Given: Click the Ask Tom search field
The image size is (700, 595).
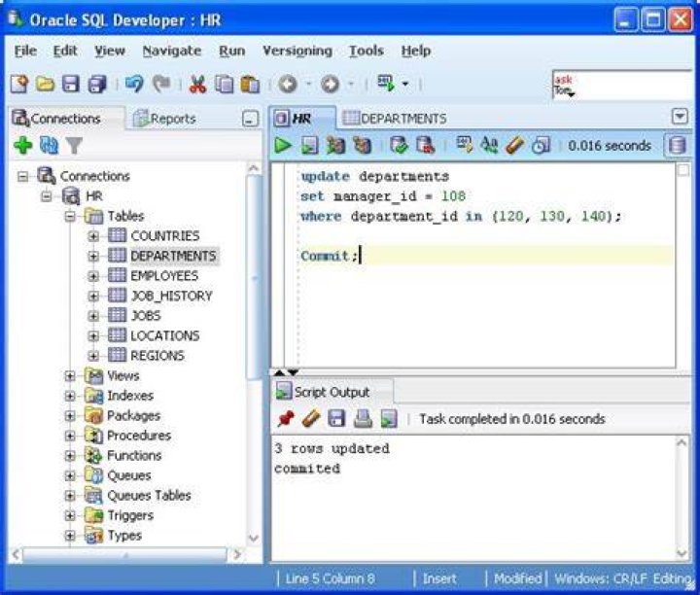Looking at the screenshot, I should click(x=621, y=86).
